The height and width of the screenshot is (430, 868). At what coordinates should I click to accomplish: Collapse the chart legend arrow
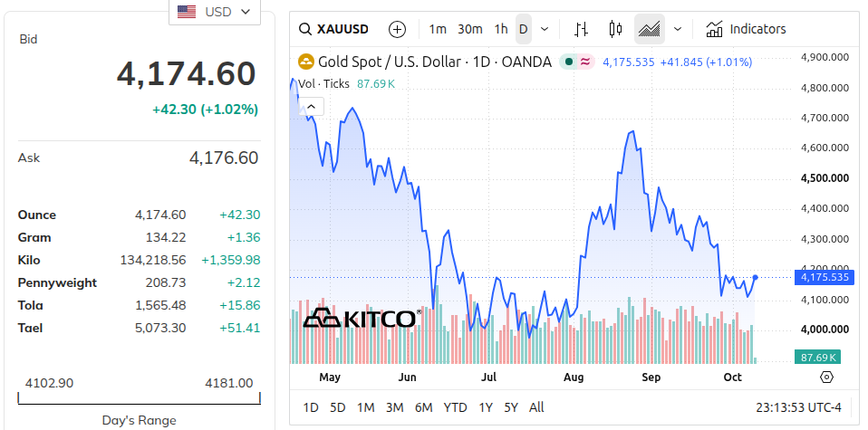click(311, 106)
